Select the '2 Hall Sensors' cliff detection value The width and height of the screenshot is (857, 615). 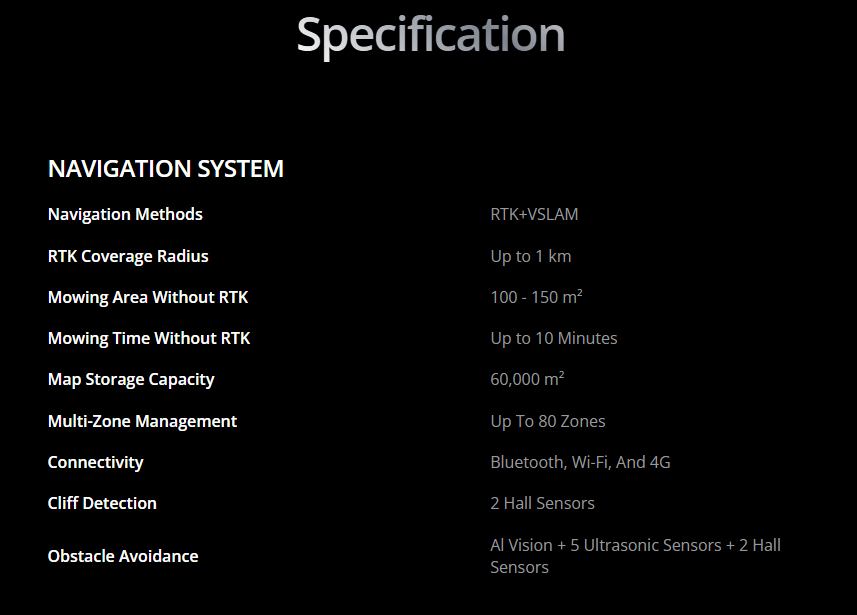pos(542,503)
